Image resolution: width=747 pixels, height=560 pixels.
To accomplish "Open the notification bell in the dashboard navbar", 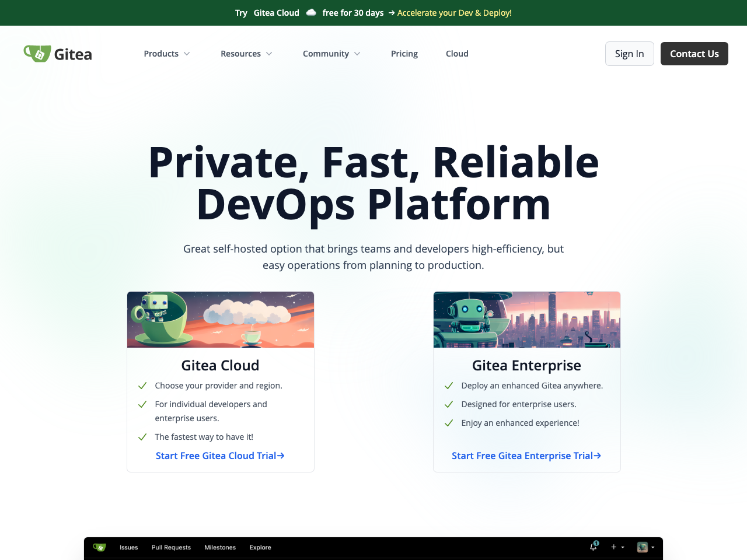I will (593, 547).
